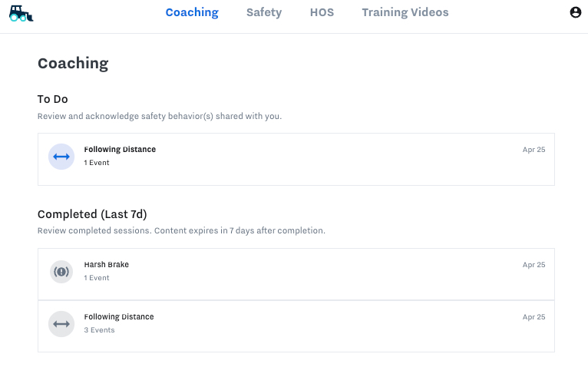The image size is (588, 377).
Task: Open the Following Distance title under Completed
Action: 119,317
